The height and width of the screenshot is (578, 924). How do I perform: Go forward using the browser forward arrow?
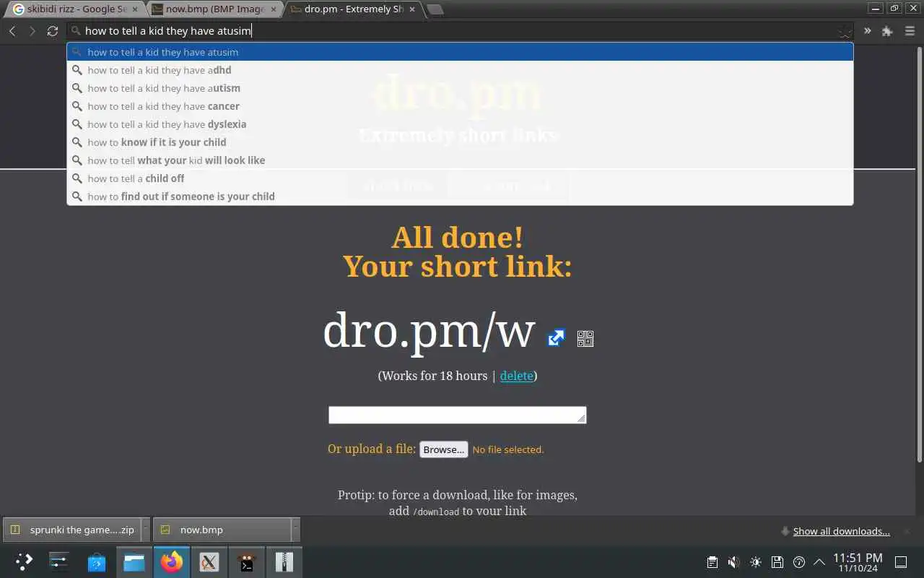pos(32,31)
